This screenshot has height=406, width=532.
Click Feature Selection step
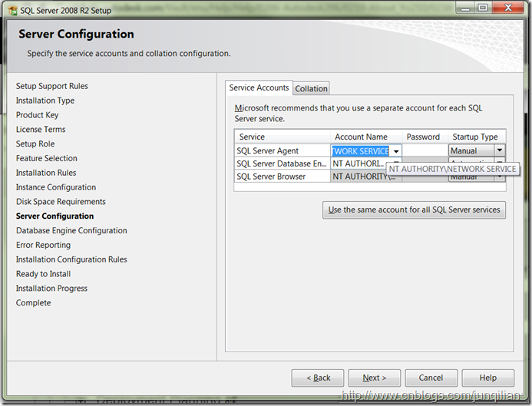coord(47,158)
